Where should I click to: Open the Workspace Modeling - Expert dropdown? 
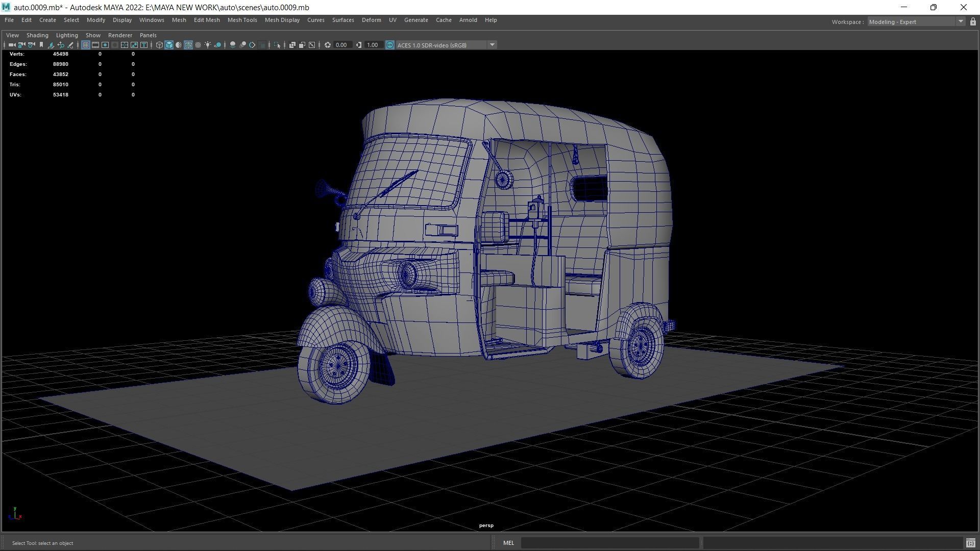click(x=916, y=21)
